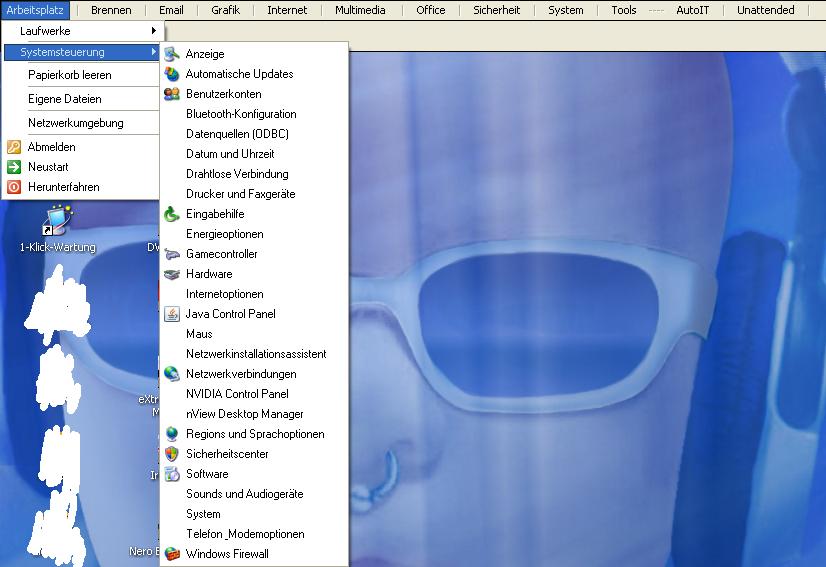Click the Anzeige display icon
Image resolution: width=826 pixels, height=567 pixels.
click(172, 54)
